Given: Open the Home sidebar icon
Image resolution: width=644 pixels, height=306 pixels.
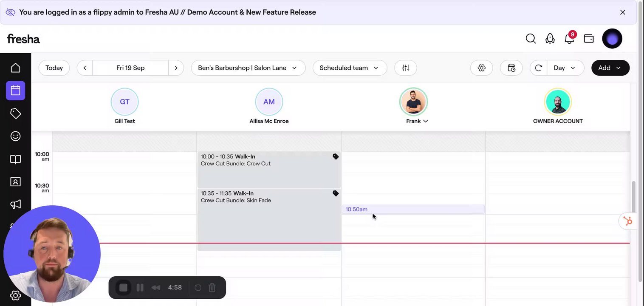Looking at the screenshot, I should pyautogui.click(x=15, y=68).
